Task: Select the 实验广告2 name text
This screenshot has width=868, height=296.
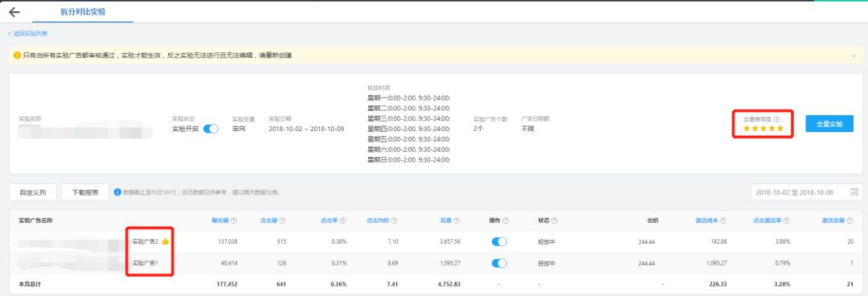Action: (145, 241)
